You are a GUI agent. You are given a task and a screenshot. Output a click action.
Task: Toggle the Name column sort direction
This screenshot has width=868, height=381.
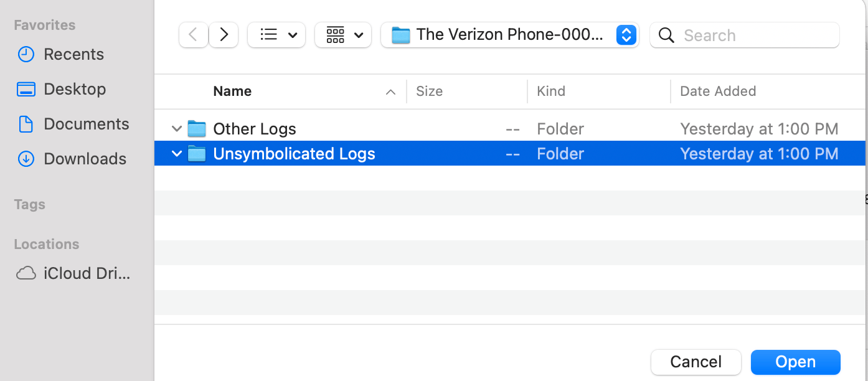click(x=232, y=91)
